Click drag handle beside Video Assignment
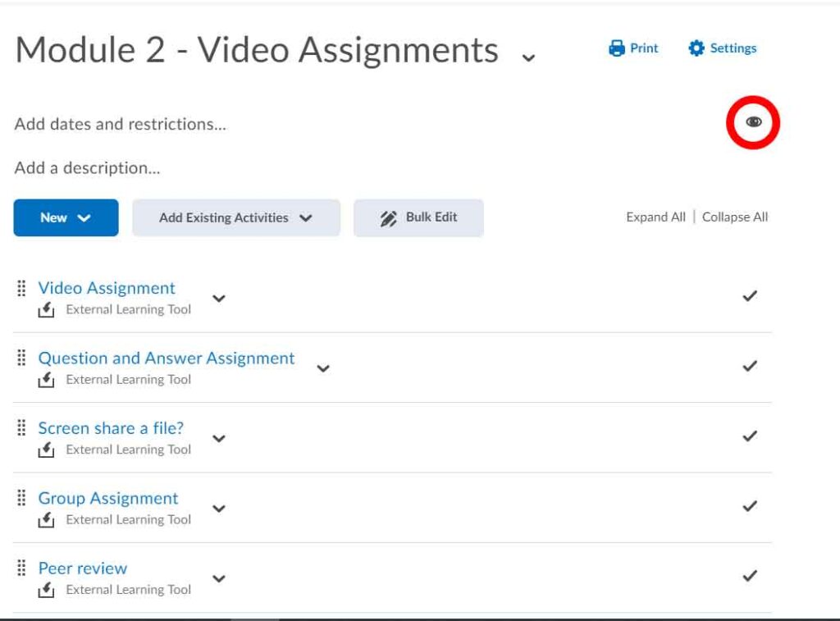Image resolution: width=840 pixels, height=621 pixels. (x=21, y=288)
